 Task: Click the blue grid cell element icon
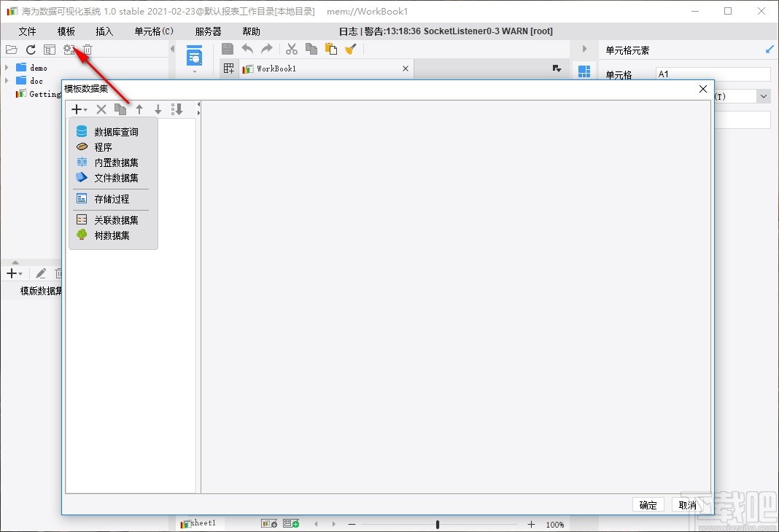pyautogui.click(x=584, y=71)
